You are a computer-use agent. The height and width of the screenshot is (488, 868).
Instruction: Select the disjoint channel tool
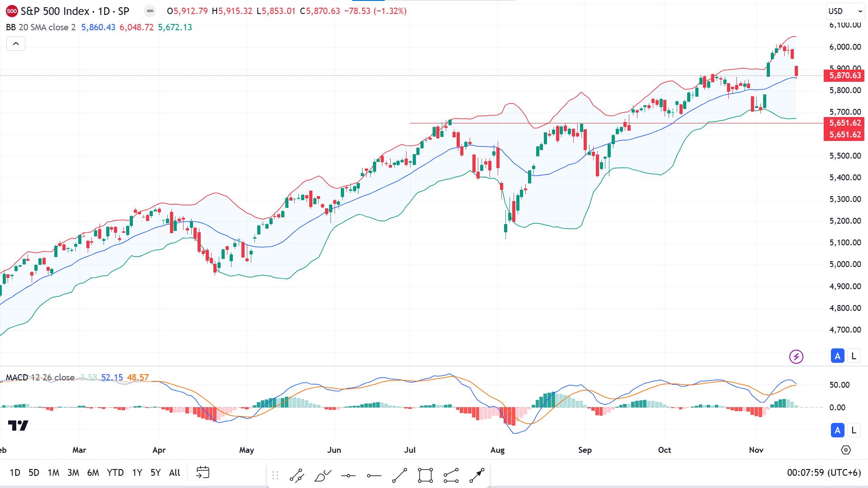click(x=451, y=475)
